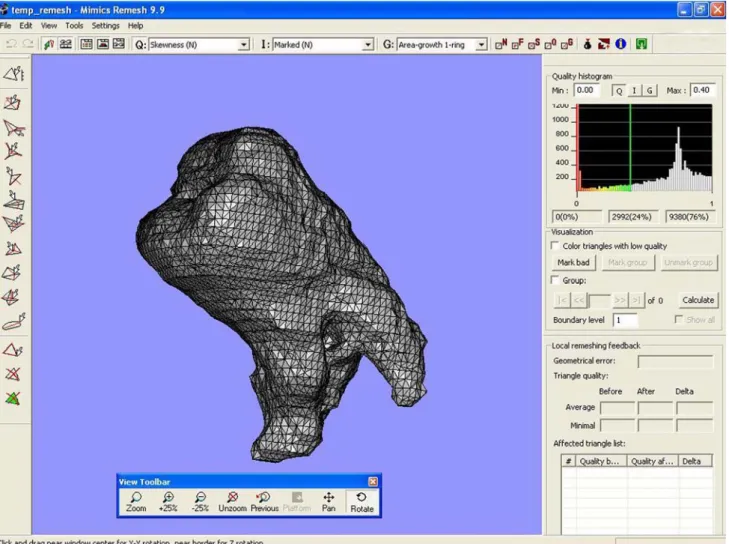
Task: Click the Calculate button
Action: tap(698, 300)
